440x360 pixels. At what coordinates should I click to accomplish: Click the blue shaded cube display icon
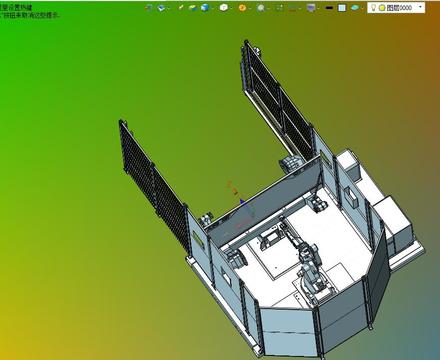205,8
